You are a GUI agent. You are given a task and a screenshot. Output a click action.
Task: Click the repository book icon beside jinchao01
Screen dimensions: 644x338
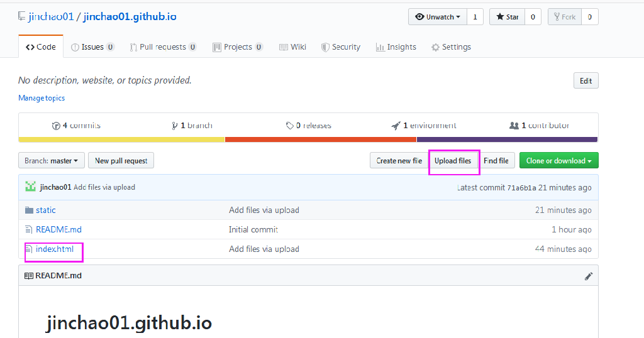pyautogui.click(x=21, y=16)
